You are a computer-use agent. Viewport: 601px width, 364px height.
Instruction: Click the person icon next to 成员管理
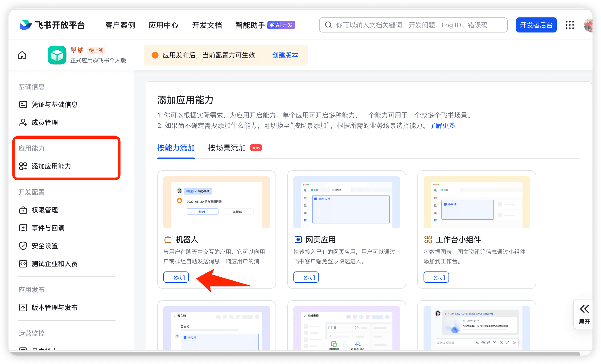23,123
